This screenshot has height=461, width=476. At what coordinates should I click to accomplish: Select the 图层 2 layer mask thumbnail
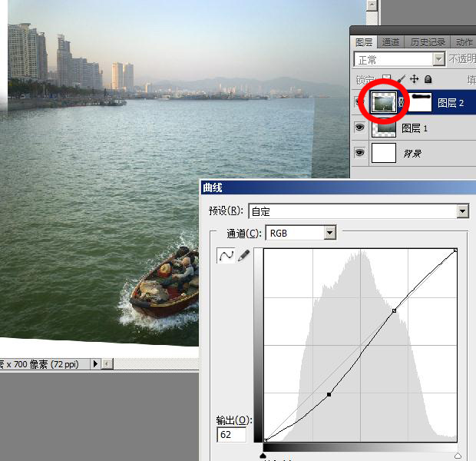point(420,102)
